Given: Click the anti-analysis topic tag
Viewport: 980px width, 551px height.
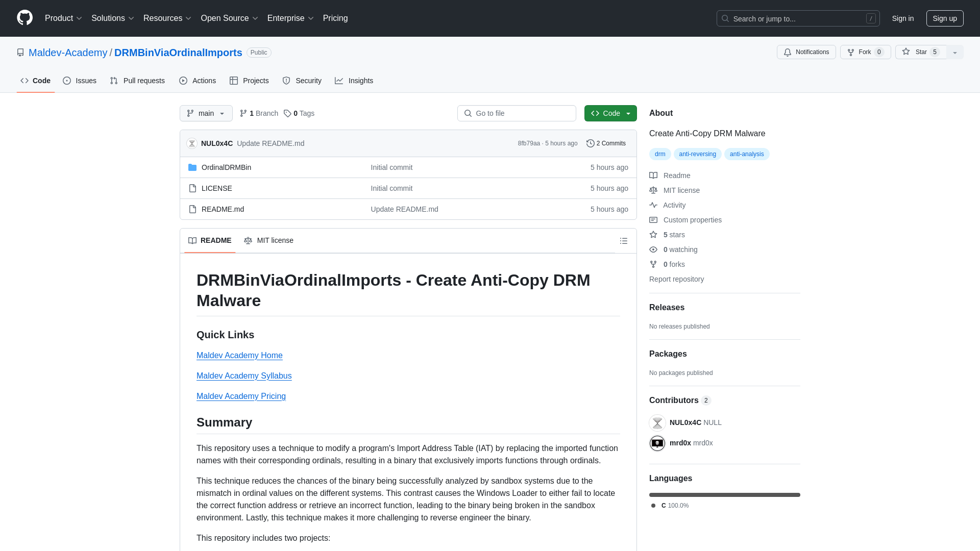Looking at the screenshot, I should 747,154.
